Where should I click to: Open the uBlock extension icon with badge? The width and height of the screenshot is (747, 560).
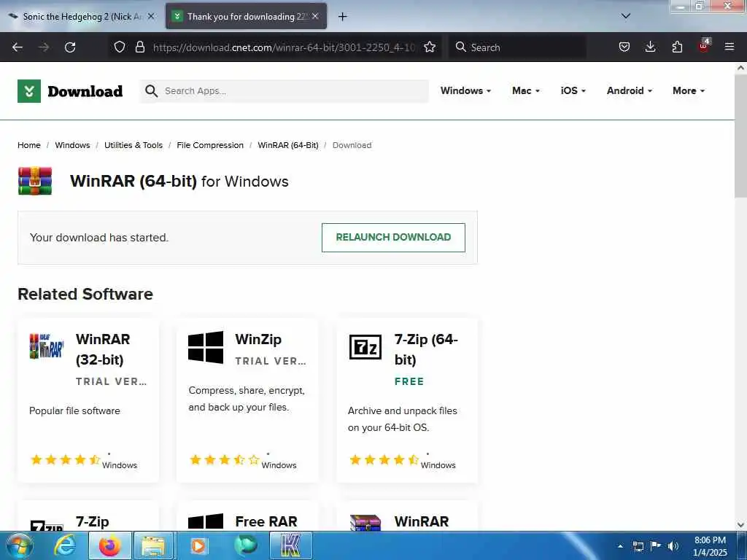[x=704, y=46]
